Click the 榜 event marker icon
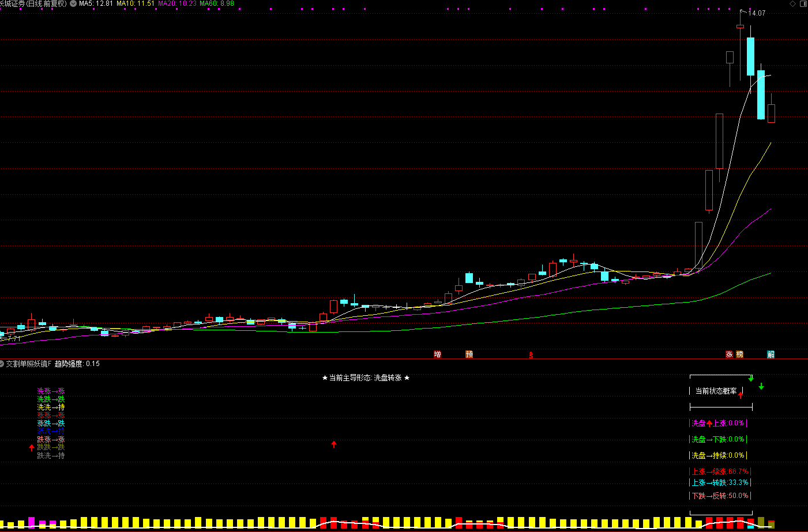Image resolution: width=808 pixels, height=532 pixels. pyautogui.click(x=740, y=354)
